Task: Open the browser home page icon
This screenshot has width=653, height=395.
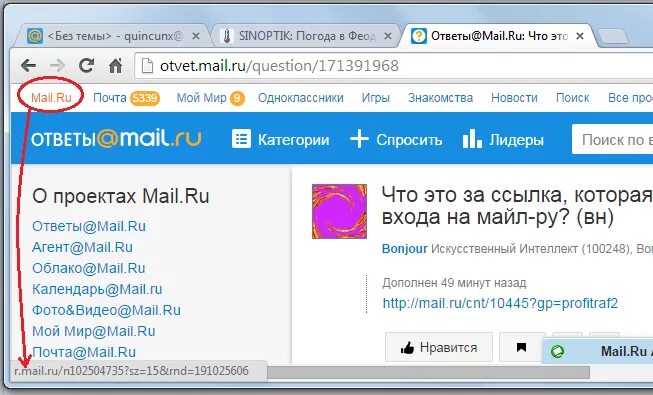Action: 115,65
